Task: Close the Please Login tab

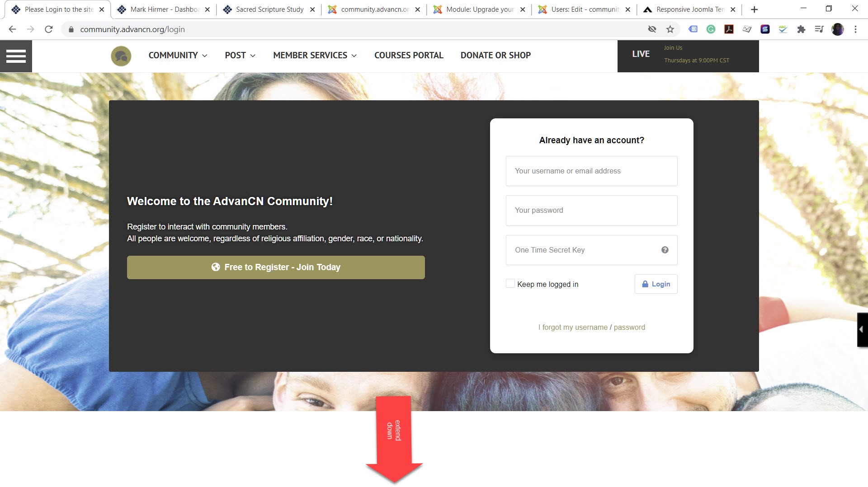Action: click(102, 9)
